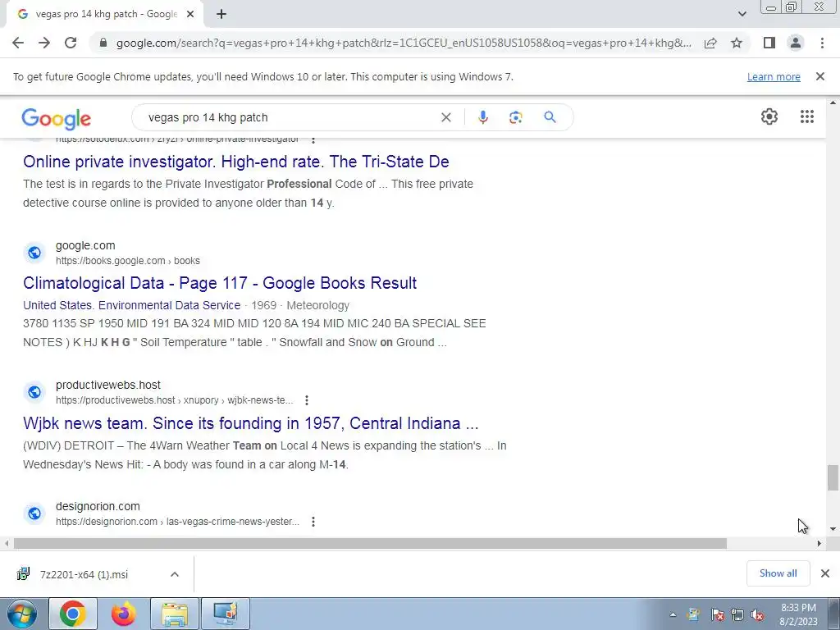
Task: Click the scroll down arrow
Action: 833,529
